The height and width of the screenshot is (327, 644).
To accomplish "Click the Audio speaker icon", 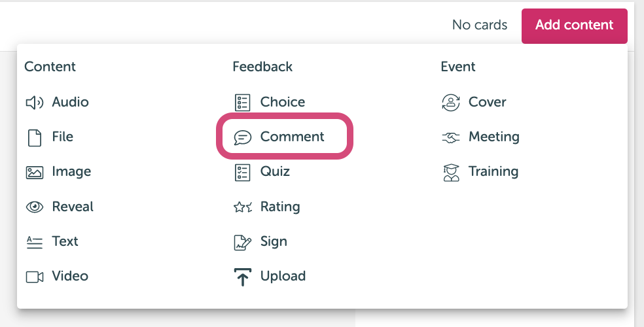I will [x=35, y=103].
